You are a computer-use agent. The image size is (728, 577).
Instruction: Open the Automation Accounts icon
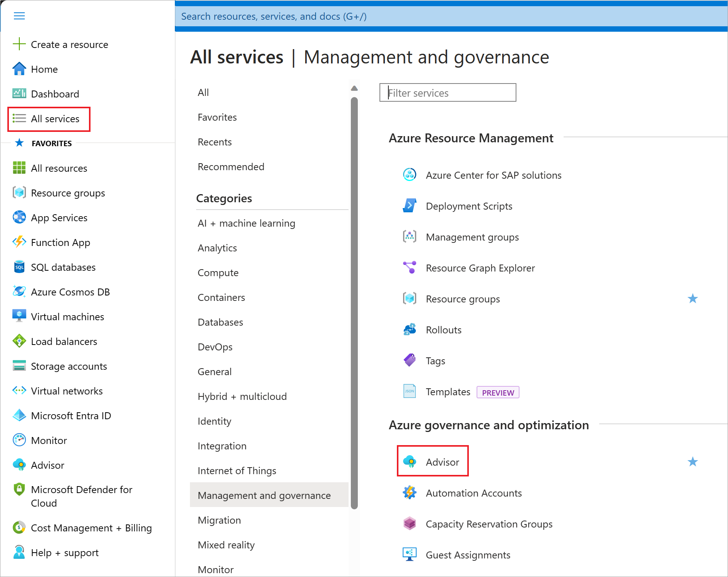tap(410, 493)
